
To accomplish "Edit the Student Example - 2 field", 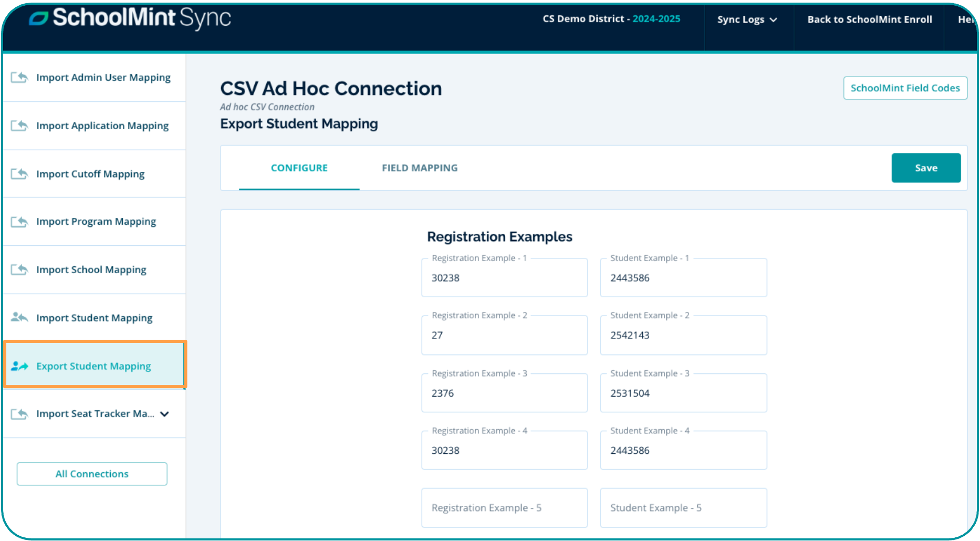I will coord(683,335).
